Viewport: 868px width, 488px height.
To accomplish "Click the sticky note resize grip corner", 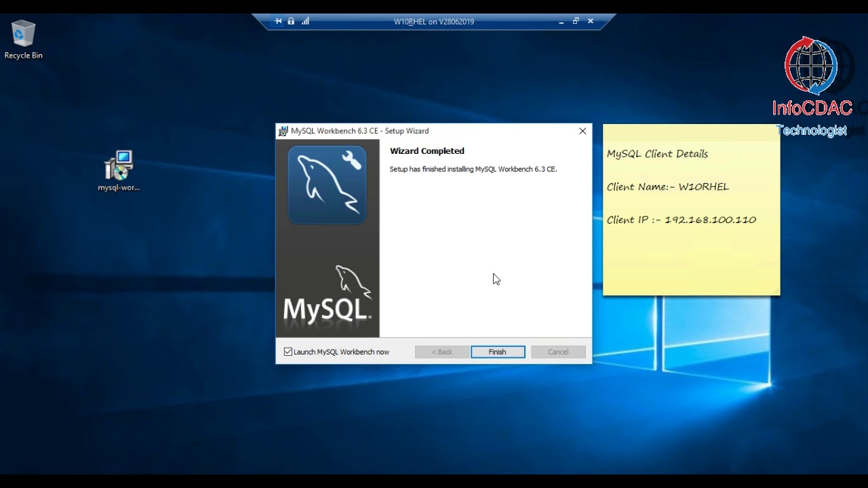I will click(776, 291).
